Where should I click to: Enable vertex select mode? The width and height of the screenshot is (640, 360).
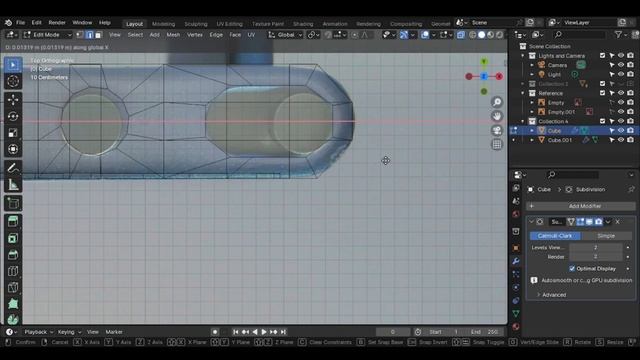pos(80,35)
